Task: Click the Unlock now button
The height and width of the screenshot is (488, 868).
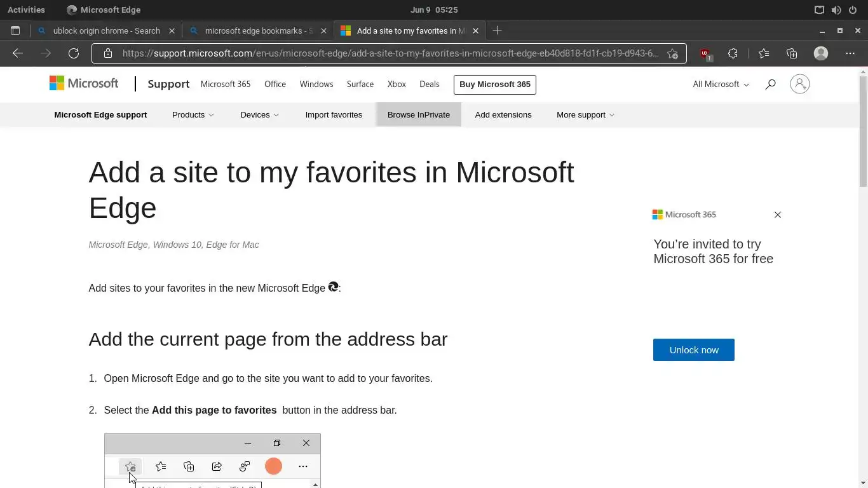Action: pos(694,350)
